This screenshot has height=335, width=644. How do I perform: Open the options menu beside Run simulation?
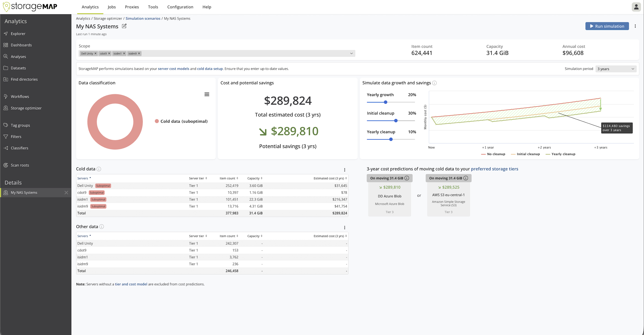point(635,26)
